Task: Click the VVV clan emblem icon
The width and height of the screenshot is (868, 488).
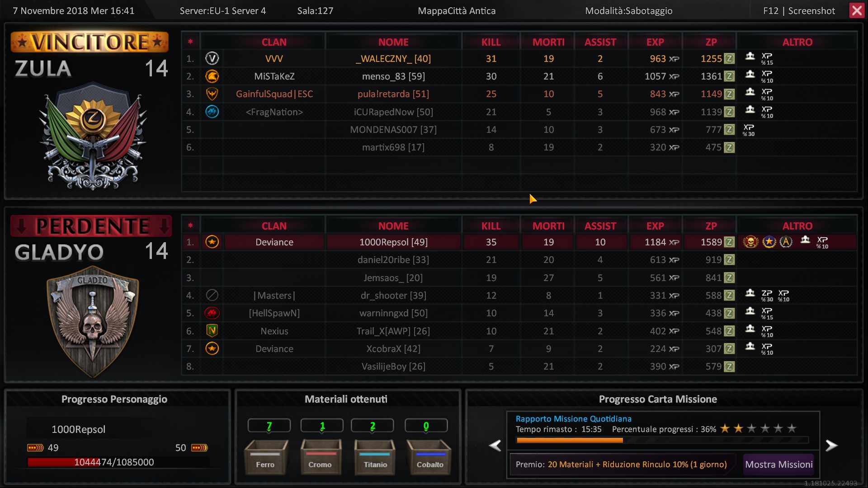Action: click(212, 58)
